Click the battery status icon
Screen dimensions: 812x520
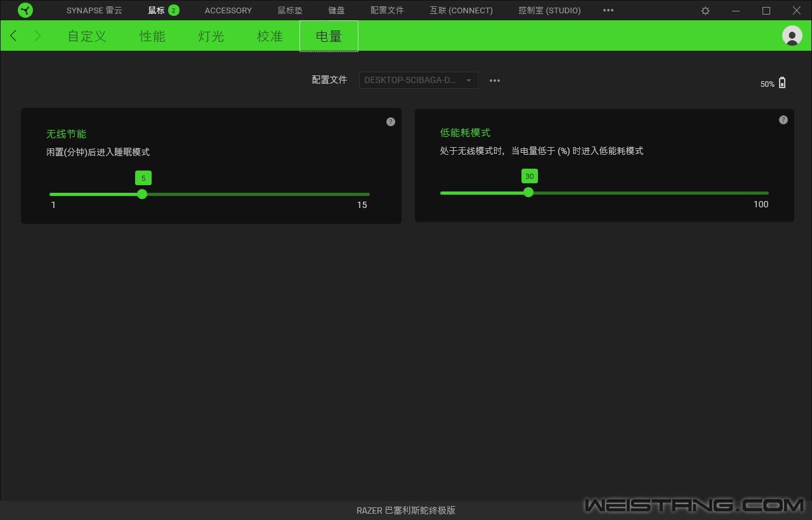pyautogui.click(x=782, y=83)
